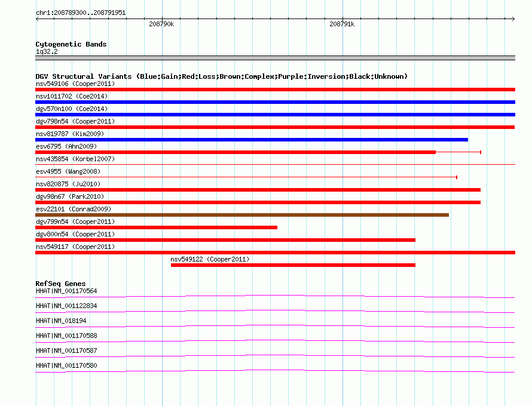Click the HHAT NM_001170588 gene track line

[275, 342]
